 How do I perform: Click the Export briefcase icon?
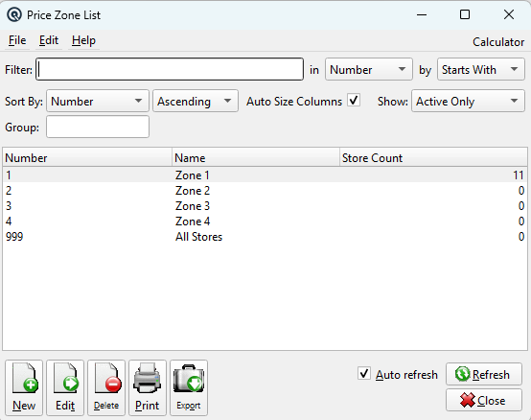point(189,387)
